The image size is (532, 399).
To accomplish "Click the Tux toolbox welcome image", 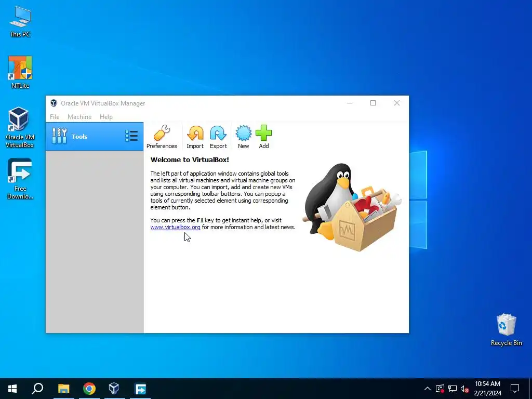I will click(x=352, y=207).
